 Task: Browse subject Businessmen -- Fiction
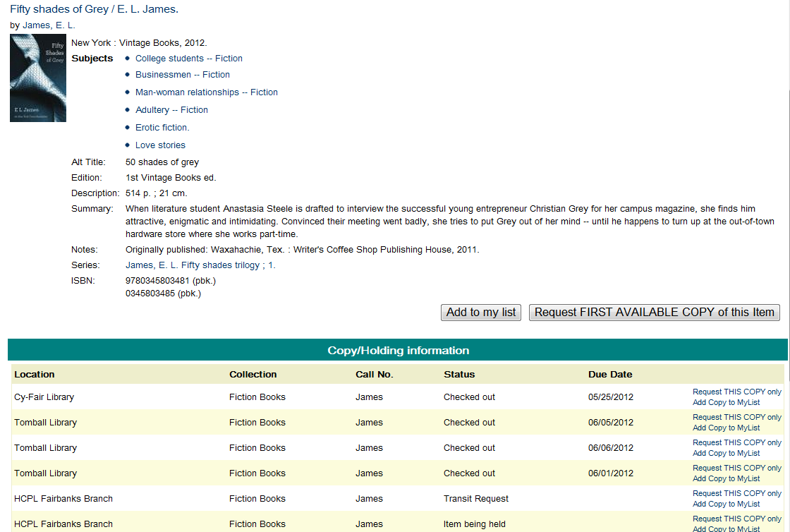pos(183,75)
